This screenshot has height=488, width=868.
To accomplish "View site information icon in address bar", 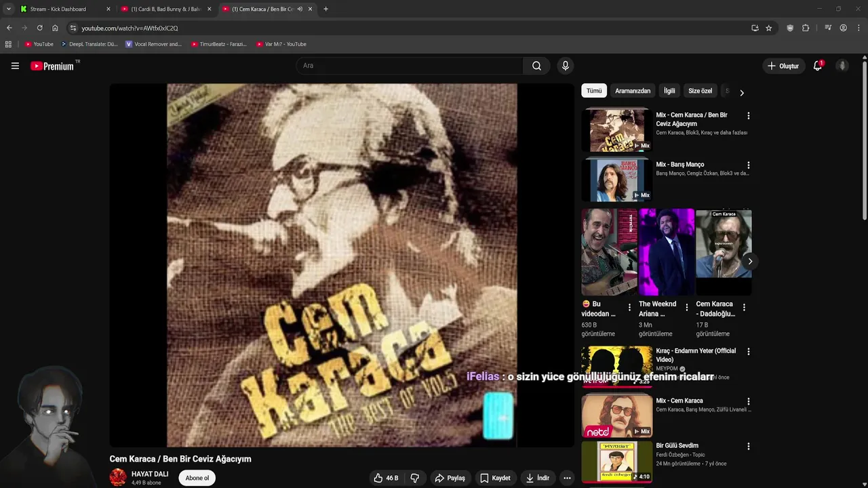I will [x=73, y=28].
